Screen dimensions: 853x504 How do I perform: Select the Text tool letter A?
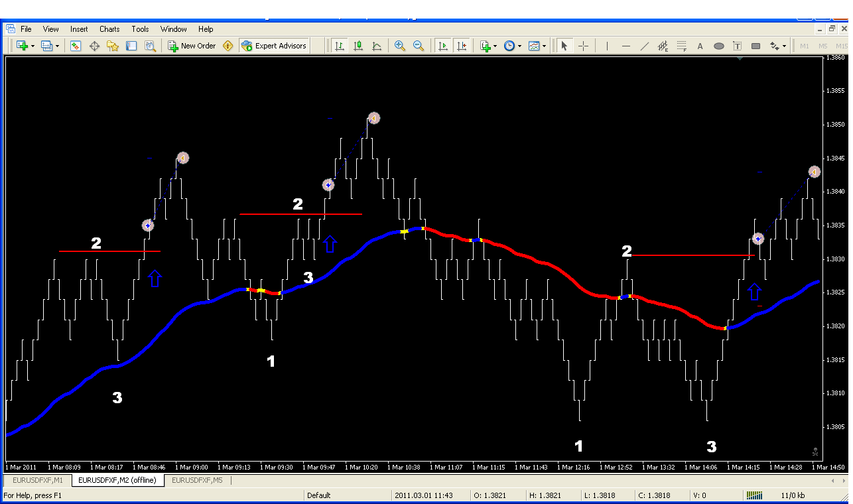[x=700, y=46]
